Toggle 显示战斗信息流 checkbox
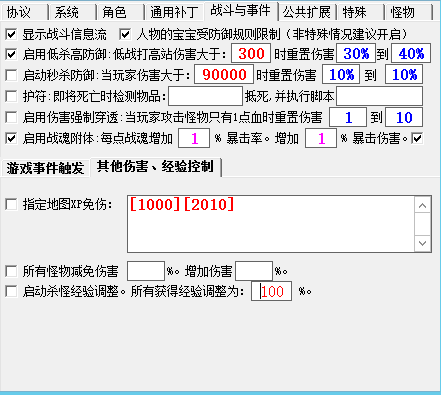Image resolution: width=441 pixels, height=395 pixels. tap(11, 34)
